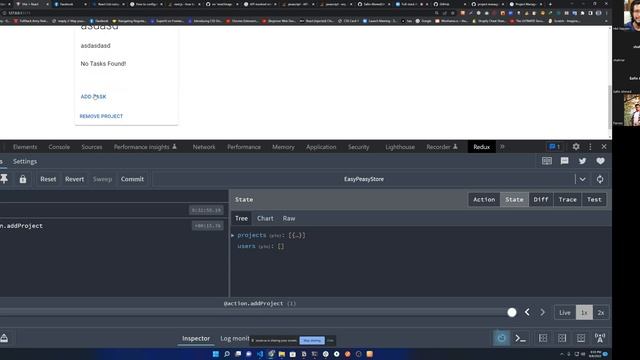Screen dimensions: 640x360
Task: Open the Memory DevTools panel
Action: (x=283, y=147)
